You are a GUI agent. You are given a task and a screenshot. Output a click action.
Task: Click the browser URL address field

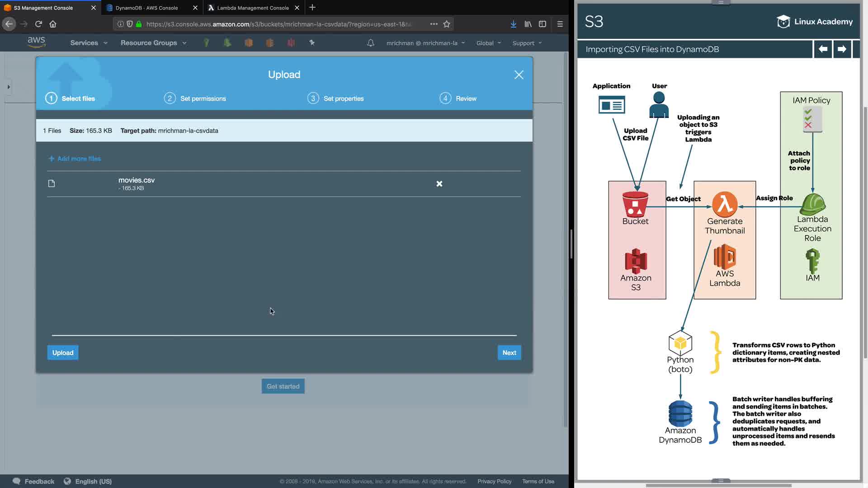[278, 24]
